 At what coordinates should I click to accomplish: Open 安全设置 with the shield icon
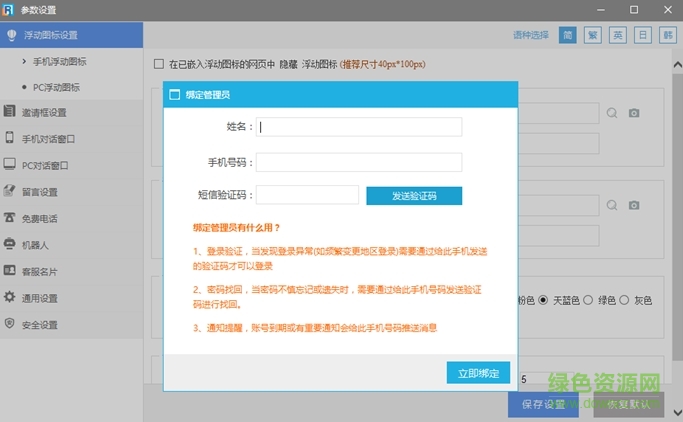coord(40,324)
